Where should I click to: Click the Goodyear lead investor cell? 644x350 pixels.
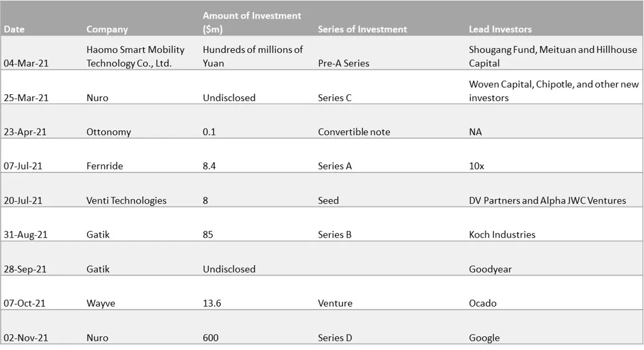coord(490,269)
